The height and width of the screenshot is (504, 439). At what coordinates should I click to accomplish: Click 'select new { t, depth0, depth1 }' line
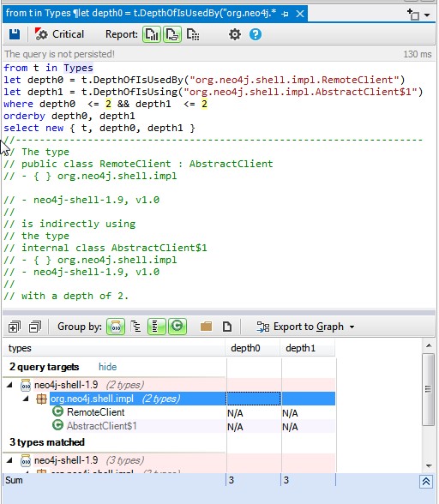point(99,128)
